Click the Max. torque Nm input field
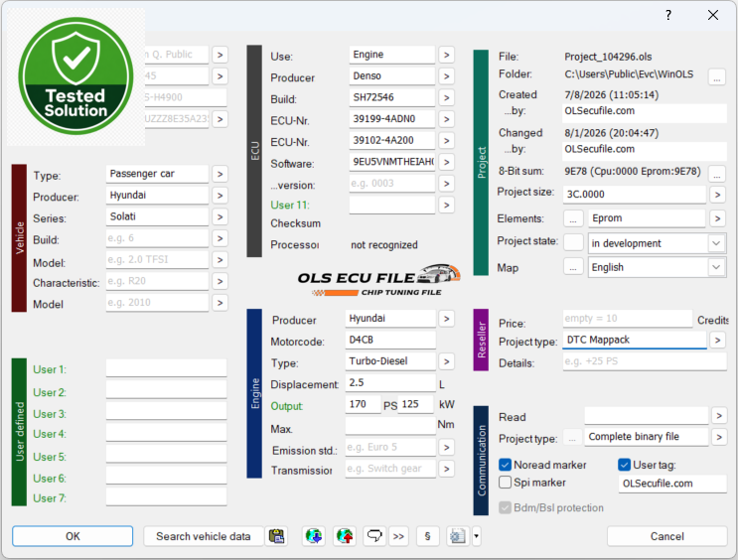Screen dimensions: 738x560 point(390,426)
